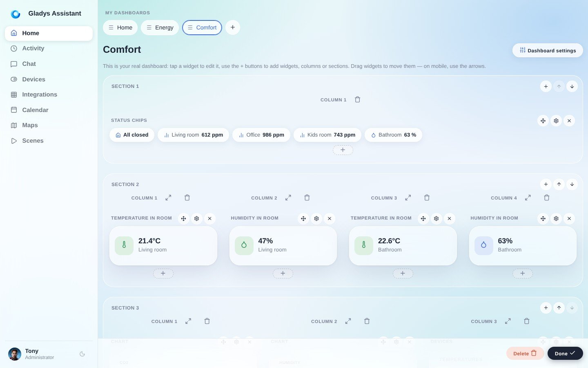Switch to the Home dashboard tab

click(x=120, y=27)
